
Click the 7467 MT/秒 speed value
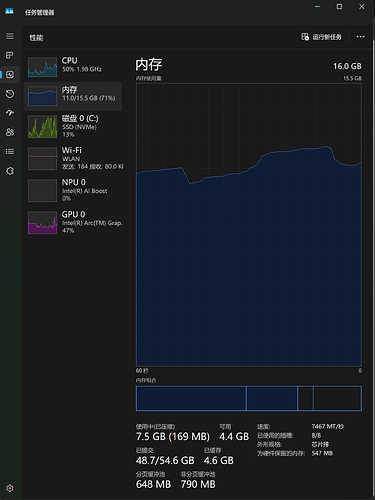[328, 426]
